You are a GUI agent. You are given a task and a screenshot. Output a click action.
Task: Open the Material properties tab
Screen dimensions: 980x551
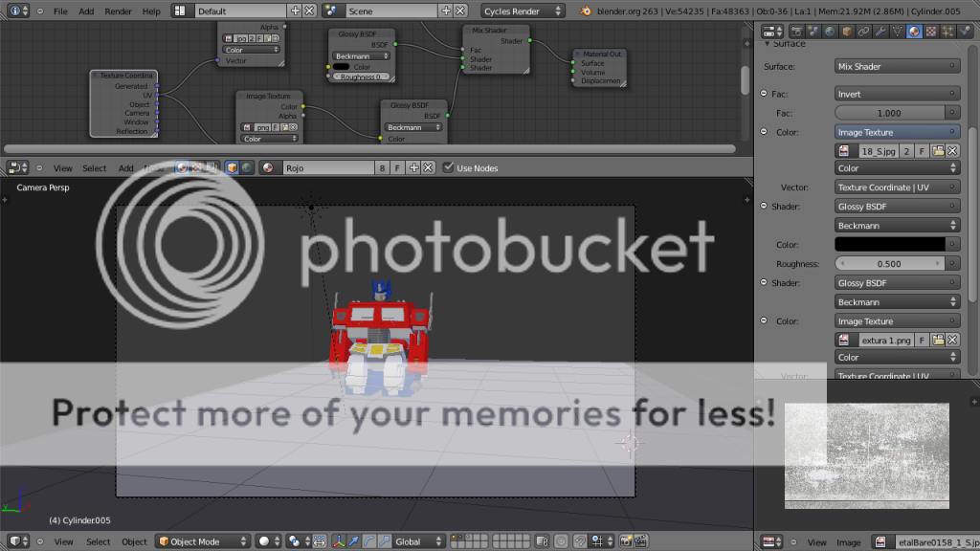click(x=914, y=32)
